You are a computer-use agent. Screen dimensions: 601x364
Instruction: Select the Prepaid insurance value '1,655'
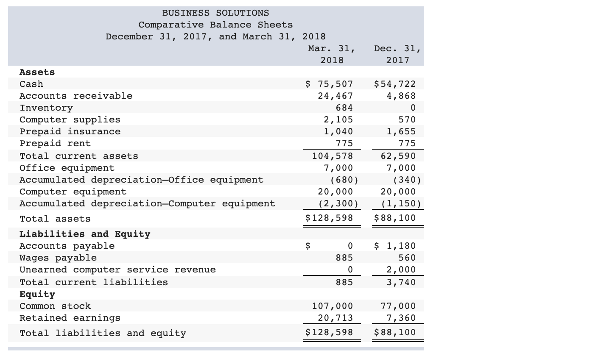coord(401,131)
